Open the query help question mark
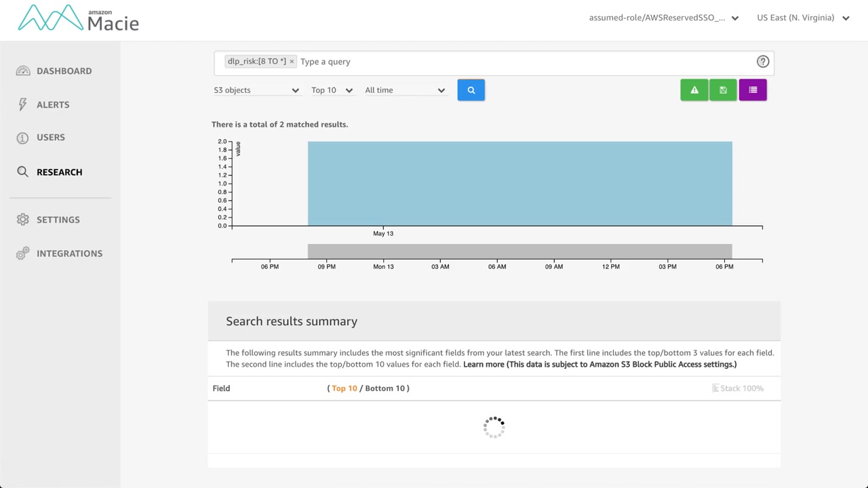 (x=763, y=62)
